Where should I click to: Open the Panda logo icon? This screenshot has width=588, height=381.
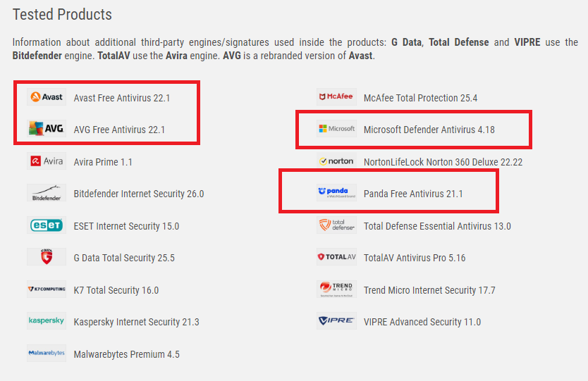coord(336,192)
